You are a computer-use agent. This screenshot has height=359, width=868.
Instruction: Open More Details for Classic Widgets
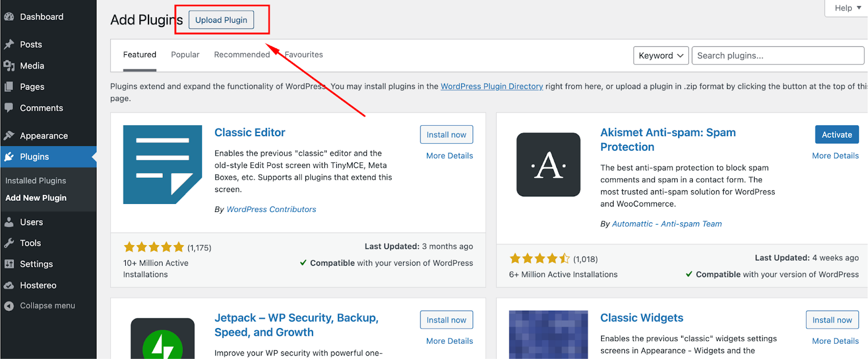pyautogui.click(x=835, y=341)
